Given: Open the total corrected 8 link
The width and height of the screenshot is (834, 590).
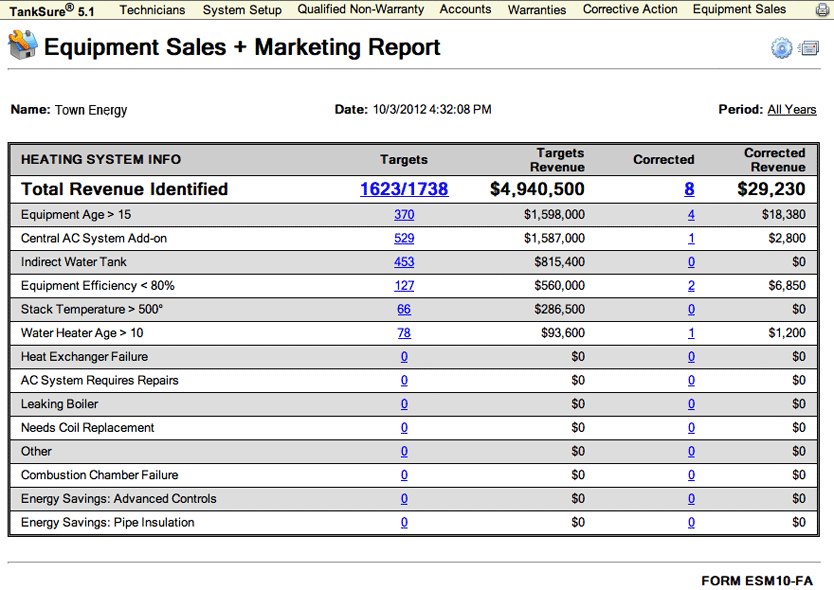Looking at the screenshot, I should [689, 189].
